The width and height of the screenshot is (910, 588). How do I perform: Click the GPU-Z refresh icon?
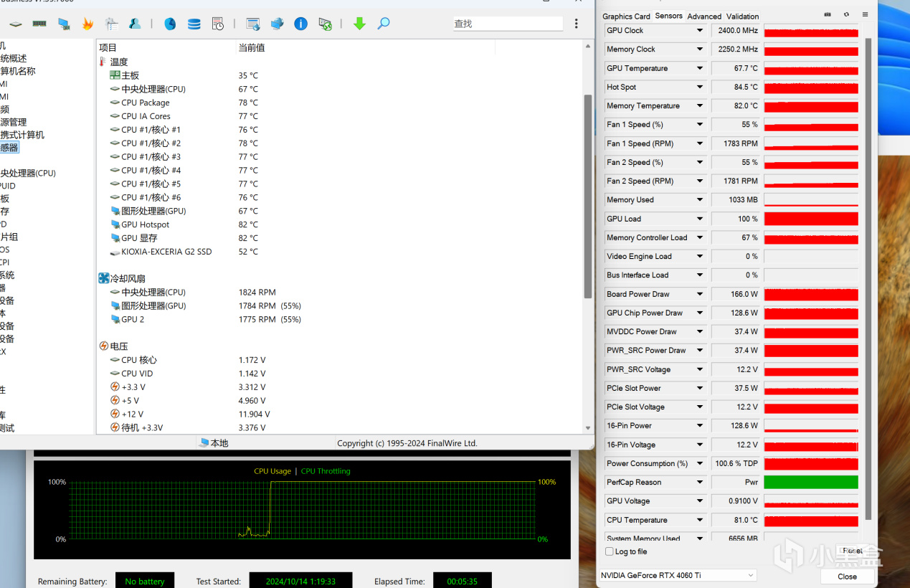click(x=846, y=14)
